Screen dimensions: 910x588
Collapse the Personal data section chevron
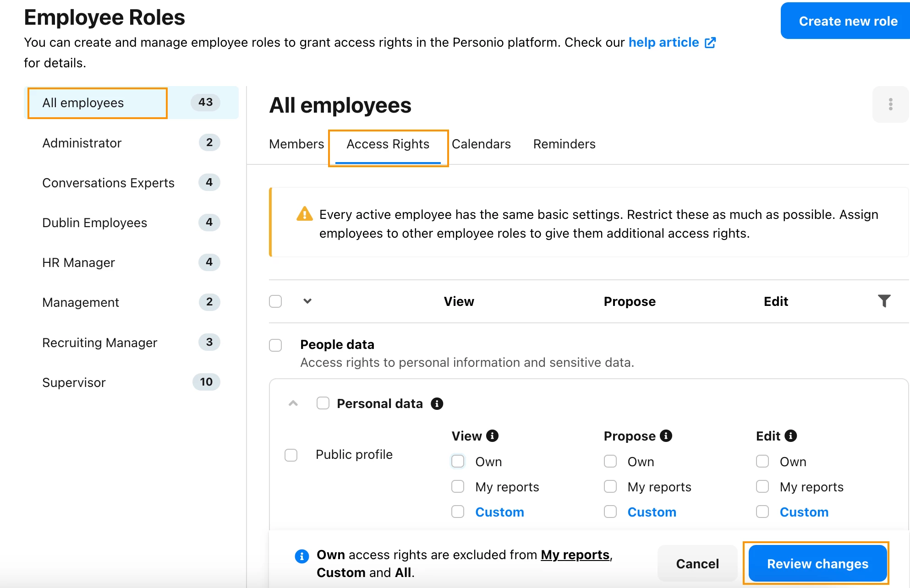coord(293,403)
